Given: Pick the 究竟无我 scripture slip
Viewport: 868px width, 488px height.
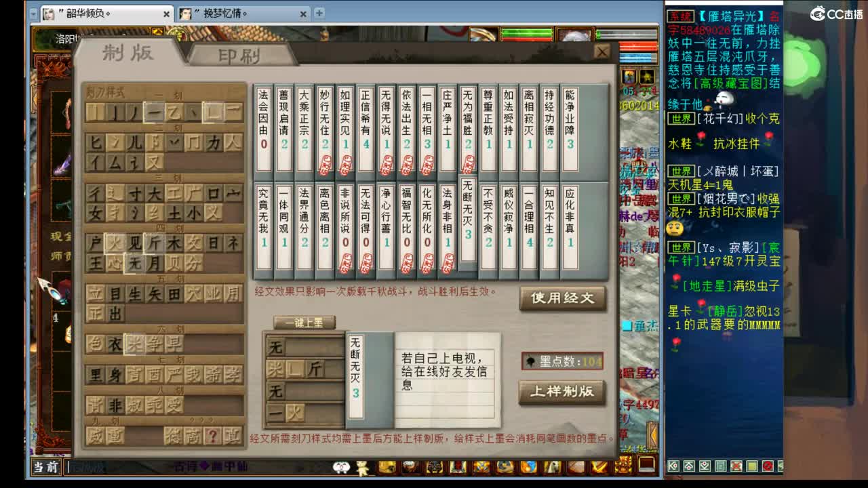Looking at the screenshot, I should (x=264, y=227).
